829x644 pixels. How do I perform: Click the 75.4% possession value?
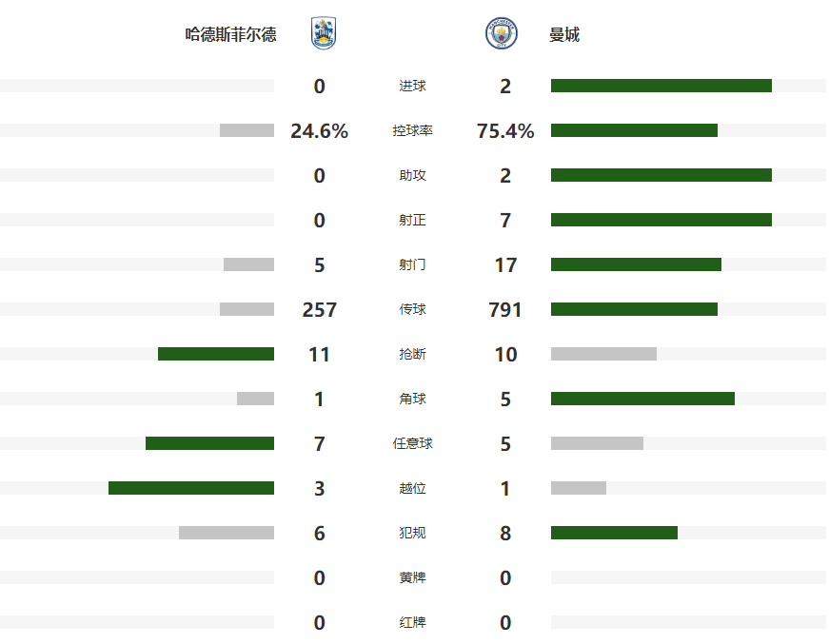(x=505, y=131)
